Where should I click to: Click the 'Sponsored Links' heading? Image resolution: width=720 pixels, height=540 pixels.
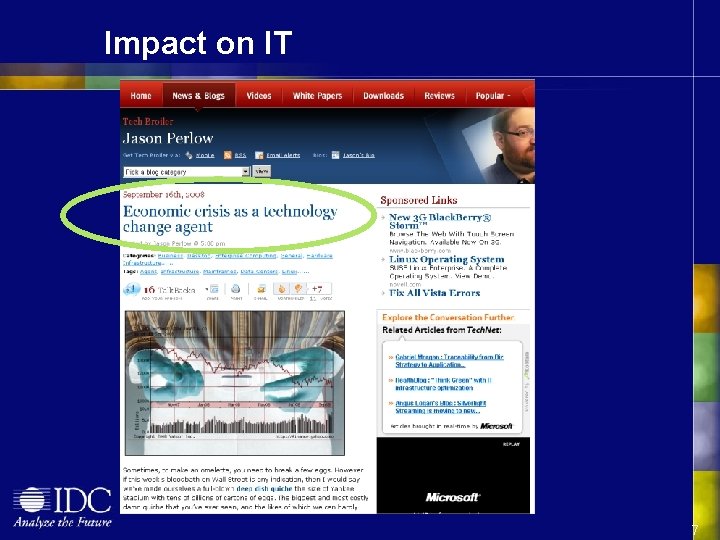[x=419, y=200]
